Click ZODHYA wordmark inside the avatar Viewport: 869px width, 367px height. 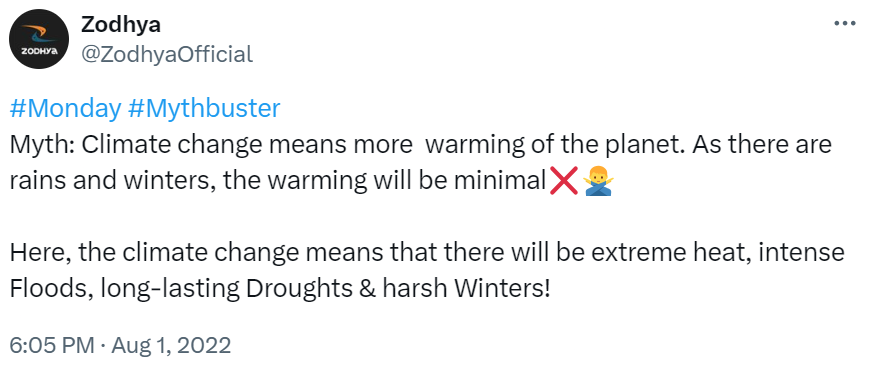39,50
